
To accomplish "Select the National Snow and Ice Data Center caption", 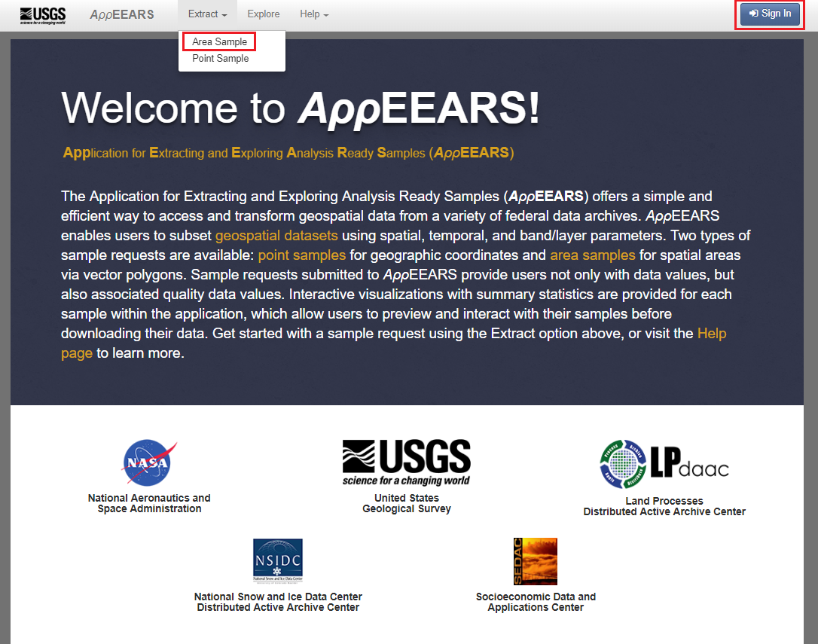I will coord(278,603).
